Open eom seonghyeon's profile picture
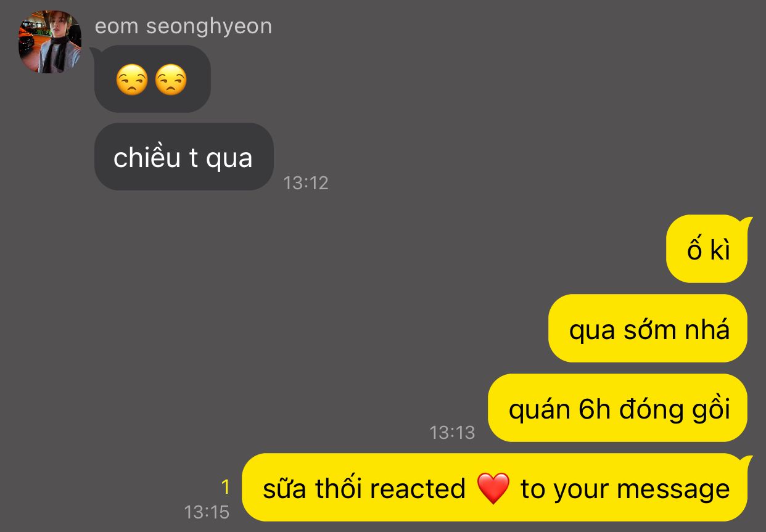The height and width of the screenshot is (532, 766). tap(50, 42)
